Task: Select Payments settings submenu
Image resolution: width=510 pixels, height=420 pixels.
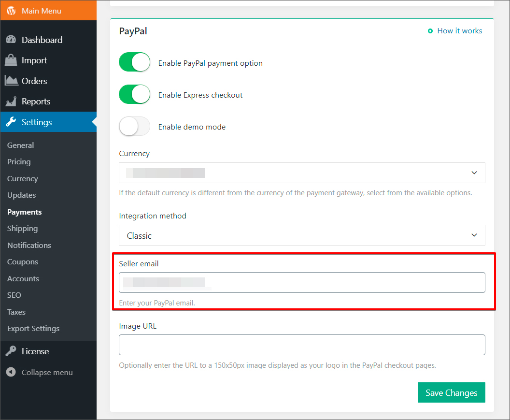Action: pyautogui.click(x=25, y=212)
